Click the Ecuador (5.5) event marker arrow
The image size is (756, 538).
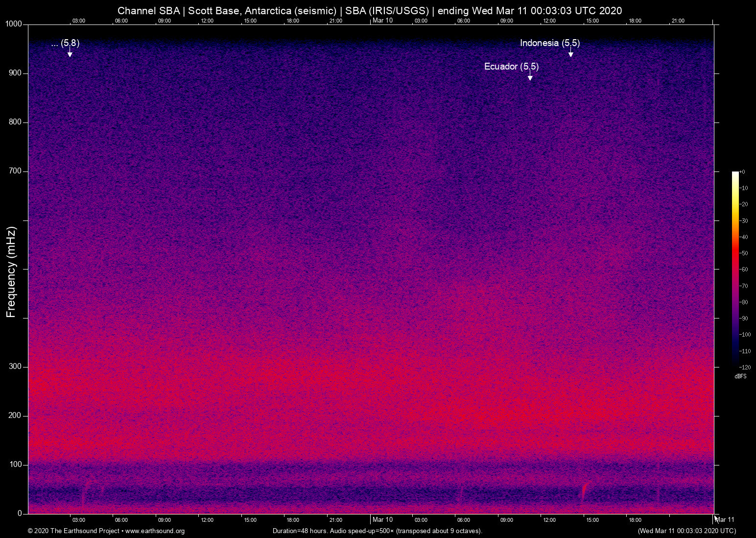pyautogui.click(x=529, y=76)
